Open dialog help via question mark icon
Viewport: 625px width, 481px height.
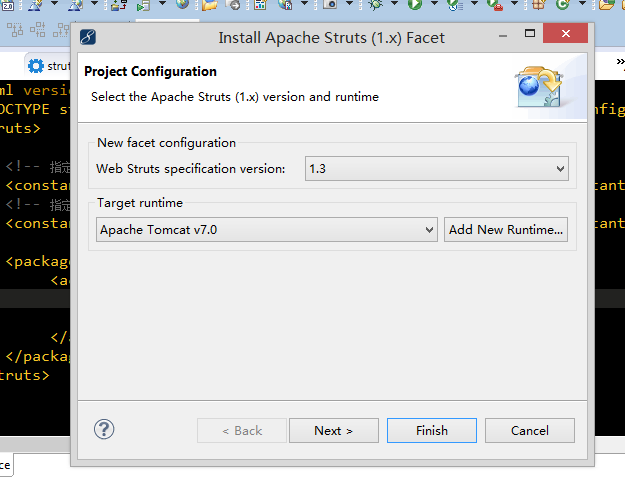click(x=104, y=429)
